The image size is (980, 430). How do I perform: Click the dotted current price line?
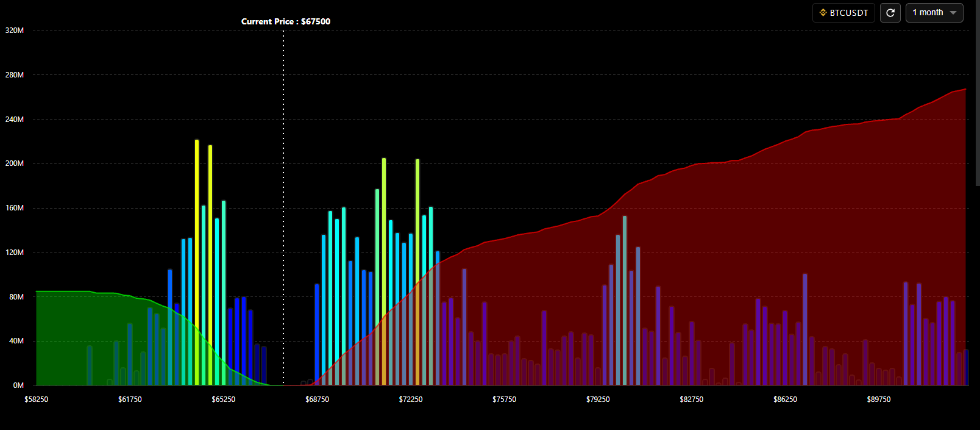(283, 183)
